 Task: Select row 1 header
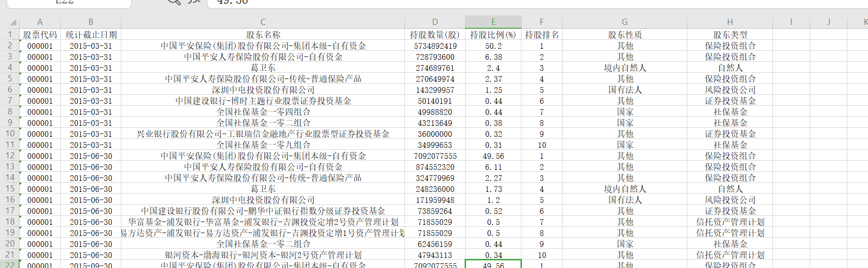click(10, 34)
